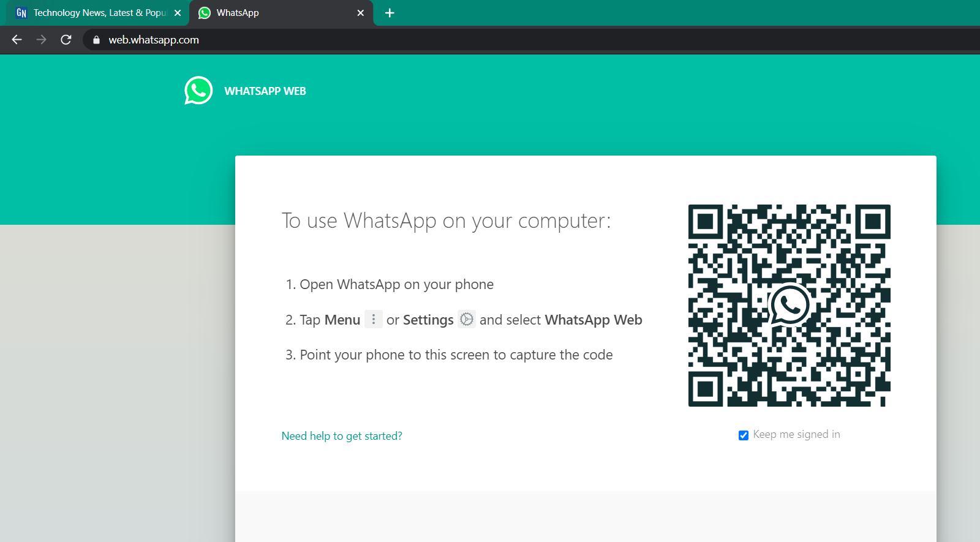Reload the WhatsApp Web page
The height and width of the screenshot is (542, 980).
pyautogui.click(x=66, y=40)
